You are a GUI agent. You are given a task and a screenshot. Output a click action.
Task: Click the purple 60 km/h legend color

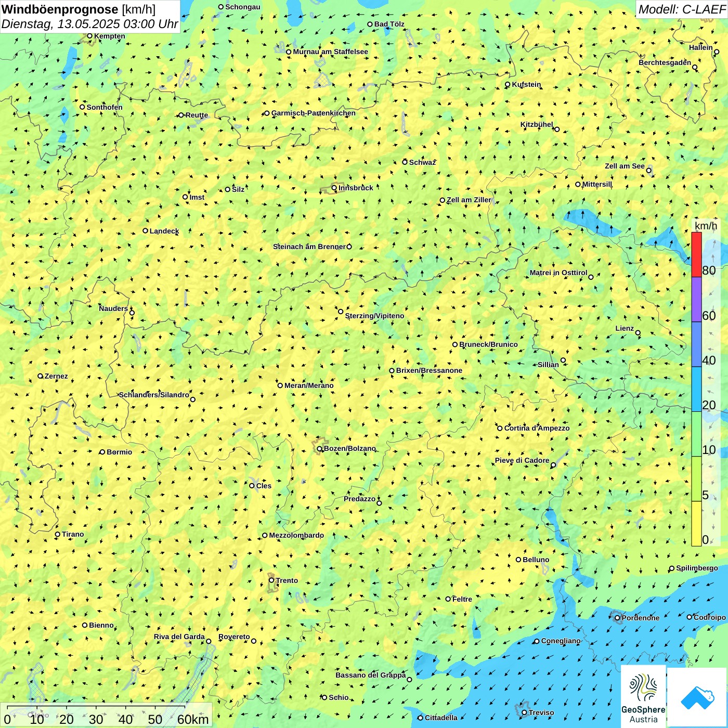tap(696, 300)
